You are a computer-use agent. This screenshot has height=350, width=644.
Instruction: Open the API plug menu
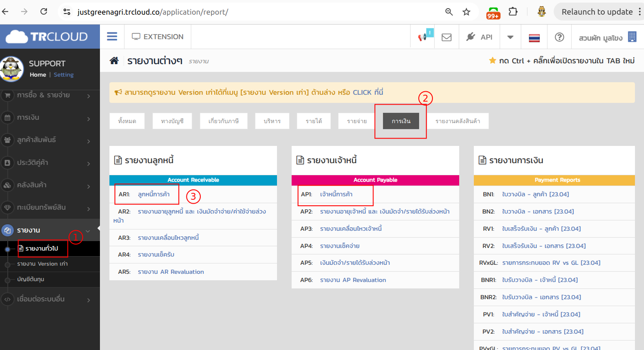479,37
